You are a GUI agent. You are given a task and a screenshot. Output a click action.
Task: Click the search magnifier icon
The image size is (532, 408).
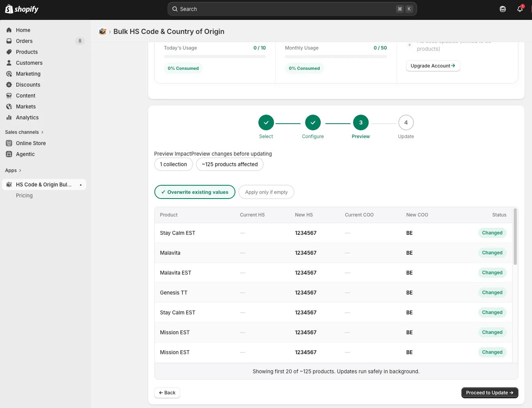pyautogui.click(x=175, y=9)
